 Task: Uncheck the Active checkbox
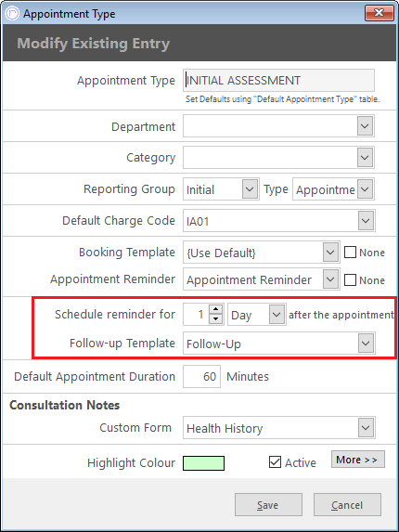tap(275, 462)
